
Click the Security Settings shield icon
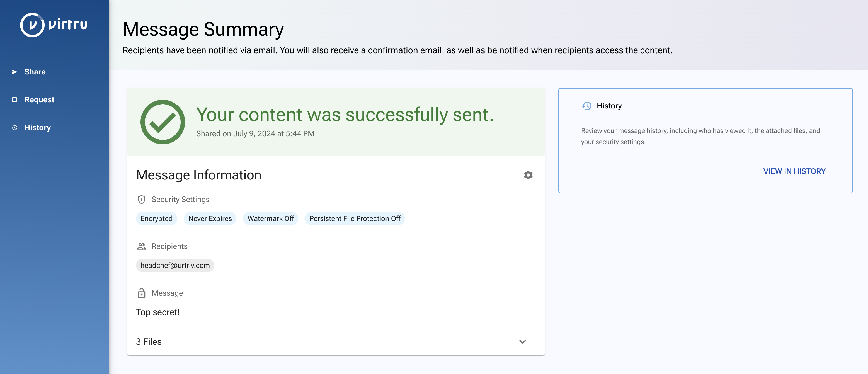coord(142,200)
